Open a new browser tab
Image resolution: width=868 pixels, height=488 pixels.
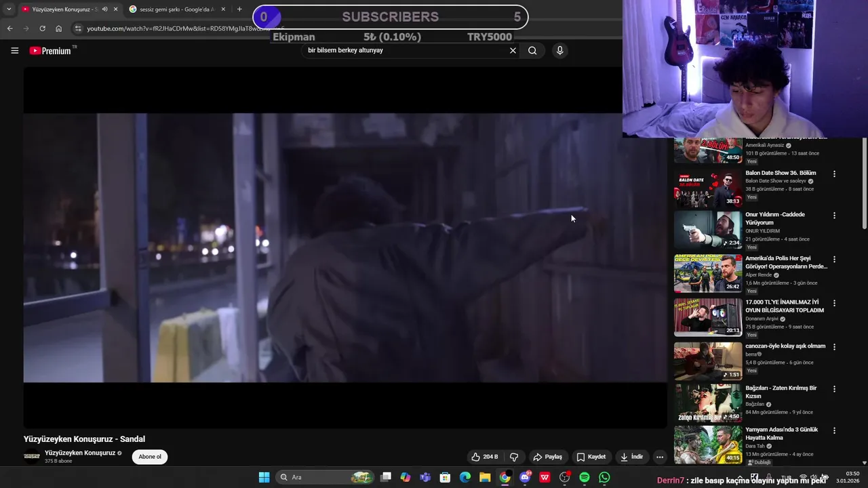click(239, 9)
